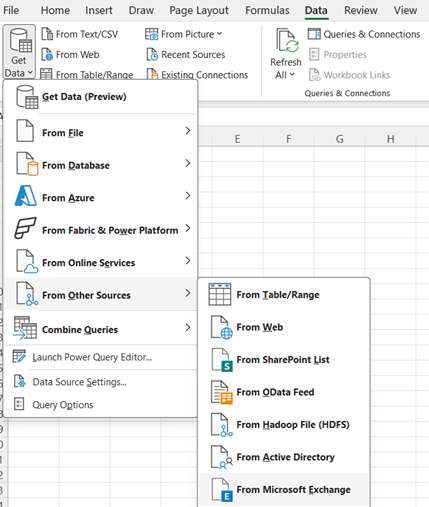
Task: Select column H header
Action: pos(391,139)
